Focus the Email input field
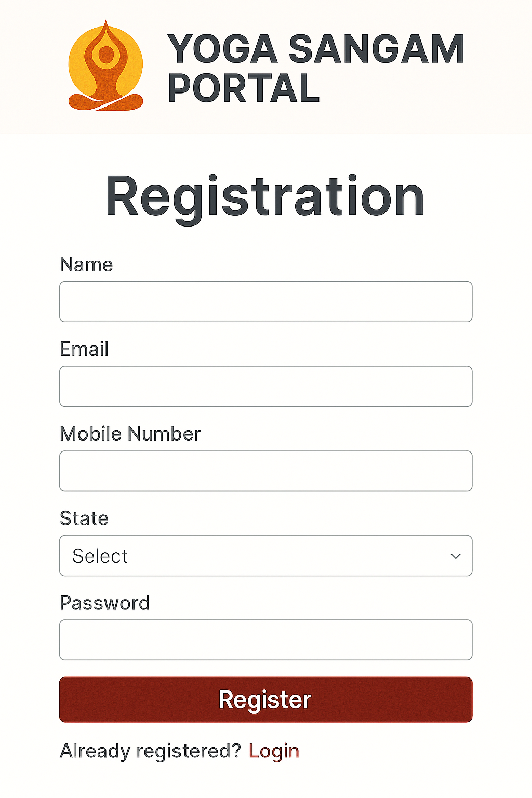This screenshot has height=798, width=532. (265, 387)
